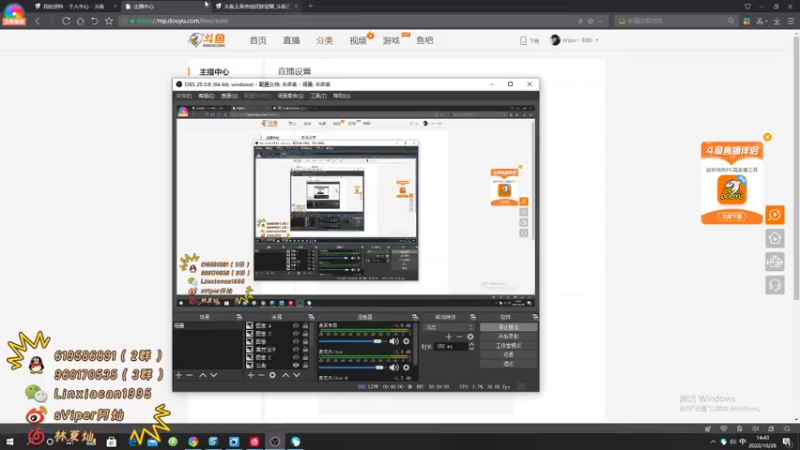Open the 淡出 transition type dropdown

point(448,327)
